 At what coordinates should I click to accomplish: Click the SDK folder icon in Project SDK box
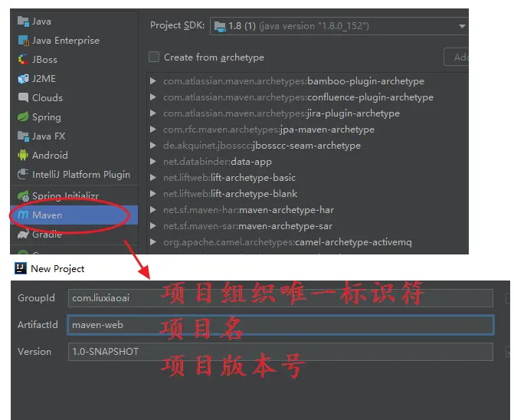(x=220, y=26)
